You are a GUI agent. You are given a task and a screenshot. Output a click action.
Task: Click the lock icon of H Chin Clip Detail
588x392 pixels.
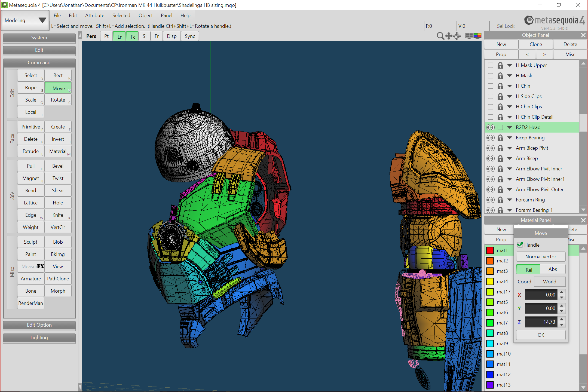(x=500, y=117)
